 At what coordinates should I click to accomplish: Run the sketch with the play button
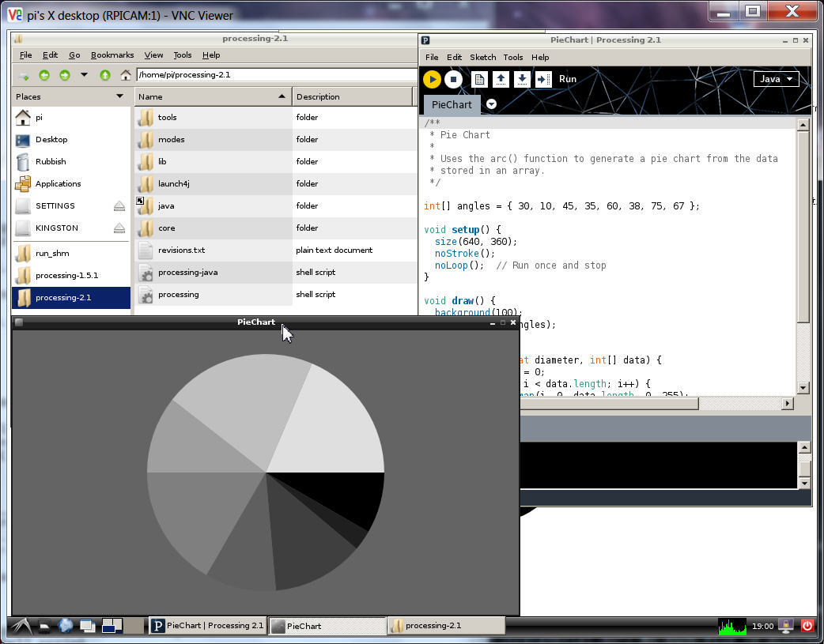click(432, 79)
